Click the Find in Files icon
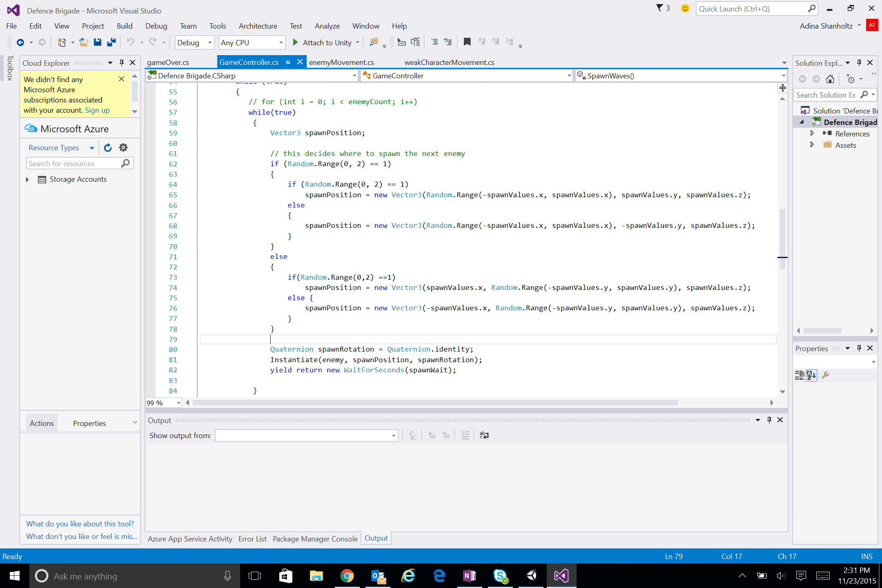The image size is (882, 588). point(373,42)
